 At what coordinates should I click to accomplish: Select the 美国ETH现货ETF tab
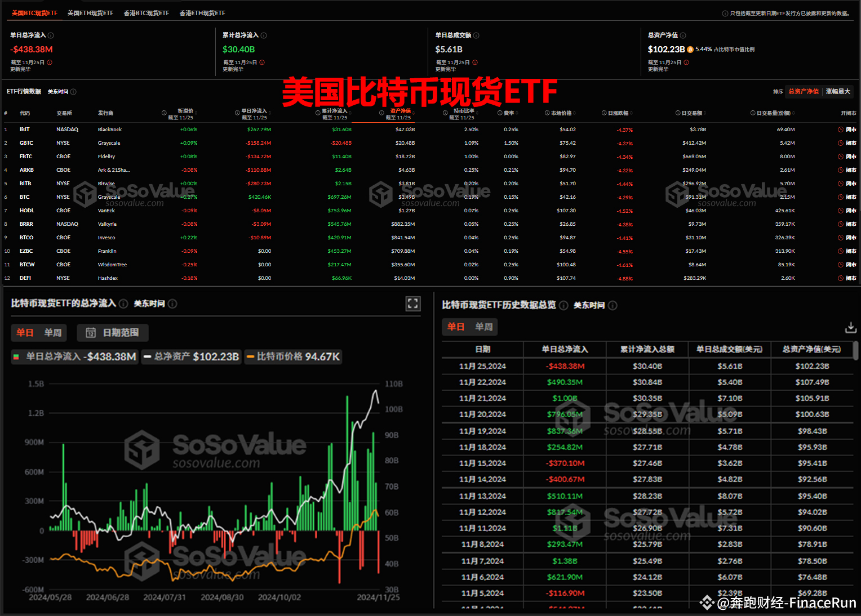point(91,12)
